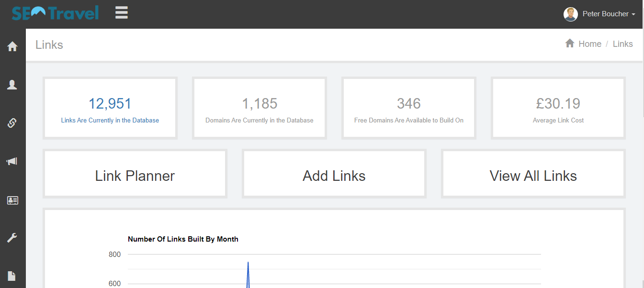Click the £30.19 average link cost card
Screen dimensions: 644x288
pos(558,109)
